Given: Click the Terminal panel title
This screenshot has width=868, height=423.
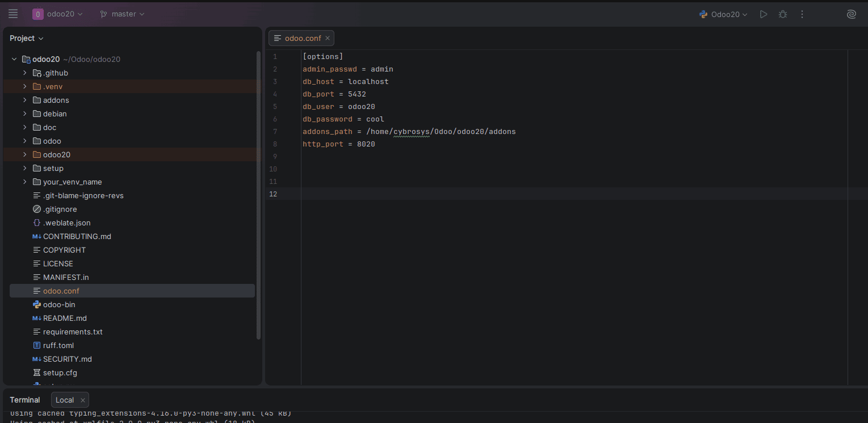Looking at the screenshot, I should [x=25, y=400].
